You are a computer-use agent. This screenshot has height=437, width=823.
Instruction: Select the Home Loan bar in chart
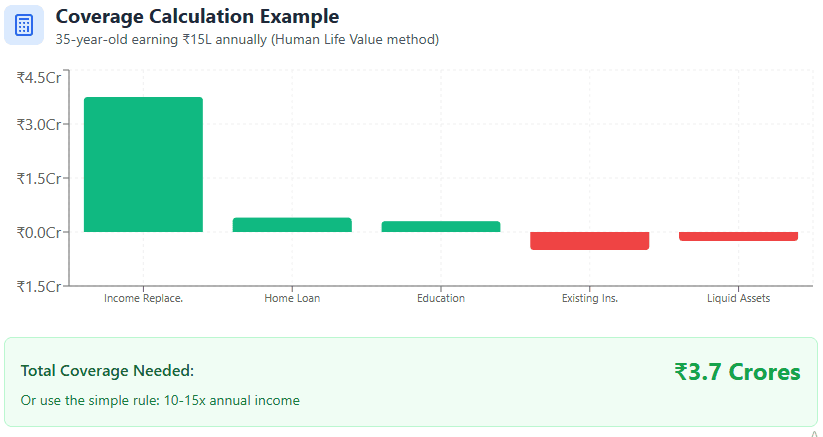pos(292,225)
